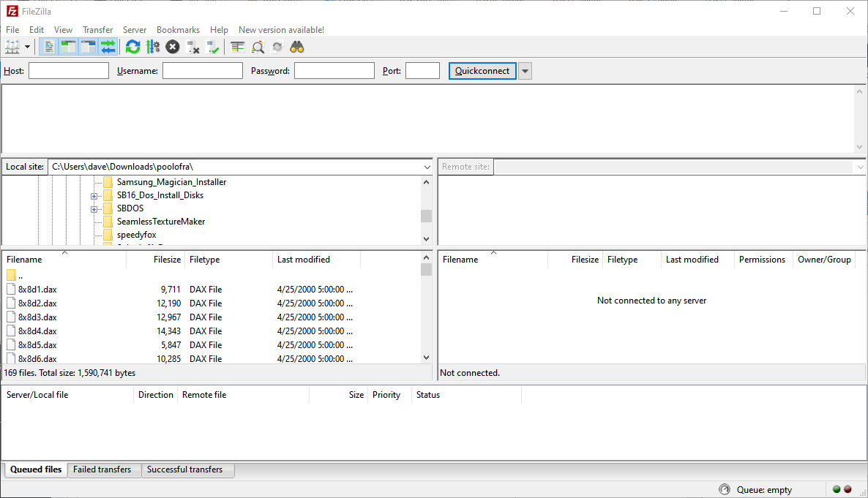Click the Quickconnect button
Viewport: 868px width, 498px height.
pyautogui.click(x=482, y=71)
